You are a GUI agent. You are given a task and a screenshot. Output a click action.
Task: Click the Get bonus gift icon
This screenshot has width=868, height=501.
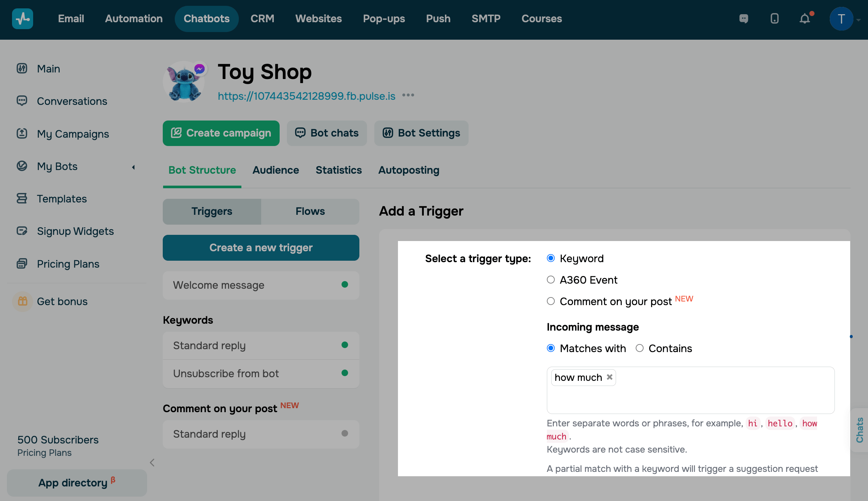click(23, 301)
